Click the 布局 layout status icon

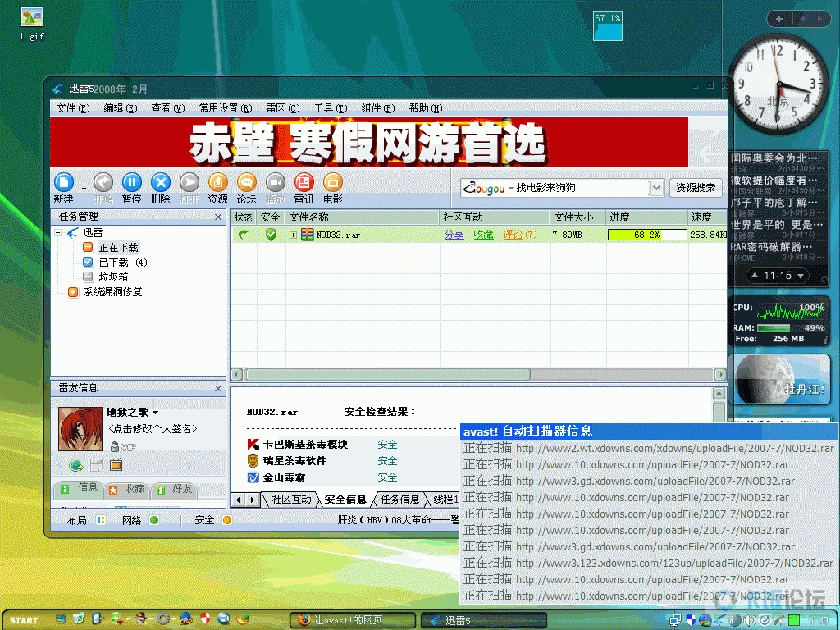click(101, 520)
